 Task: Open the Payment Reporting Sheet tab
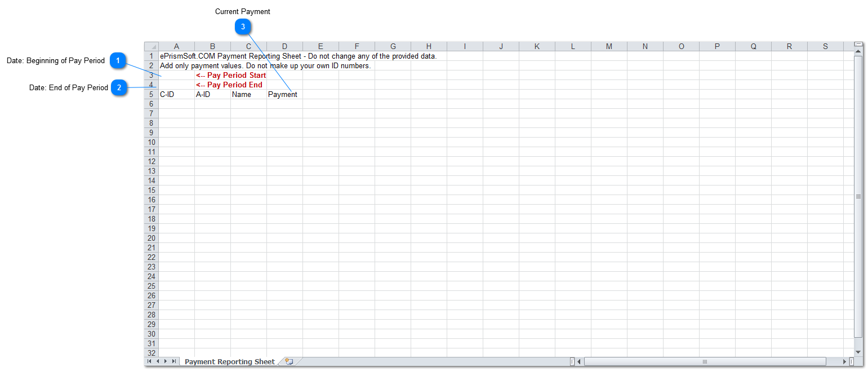[229, 362]
